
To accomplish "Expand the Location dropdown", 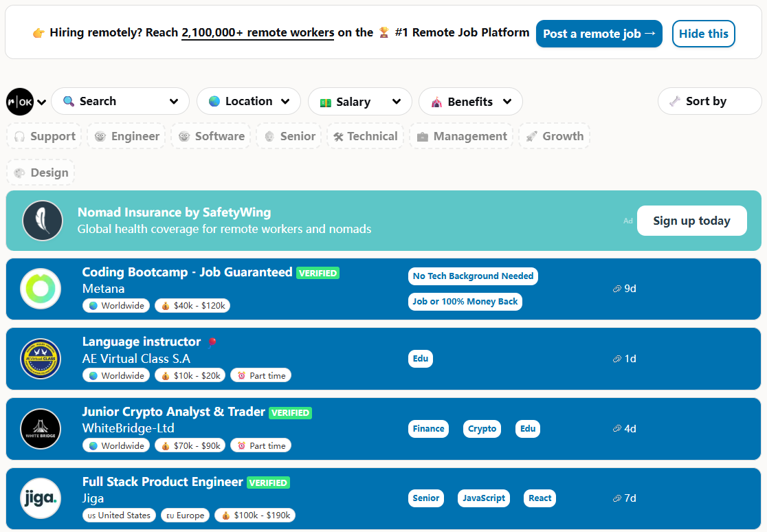I will [x=249, y=101].
